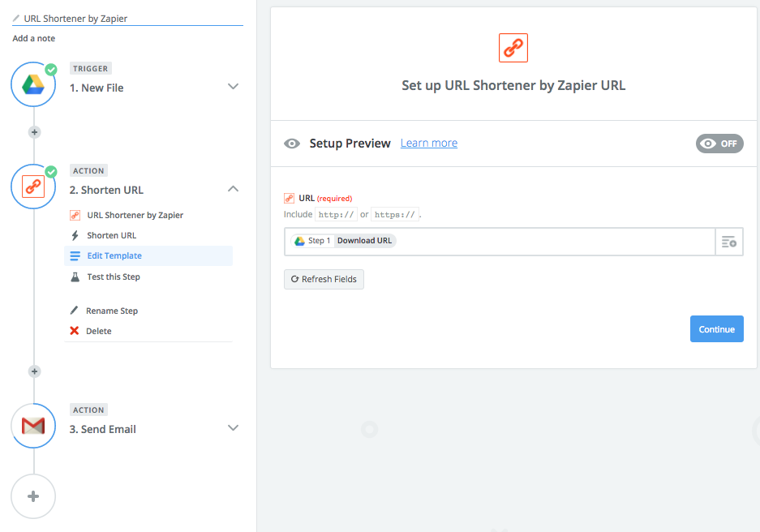This screenshot has height=532, width=760.
Task: Open the insert-field icon beside URL input
Action: 729,242
